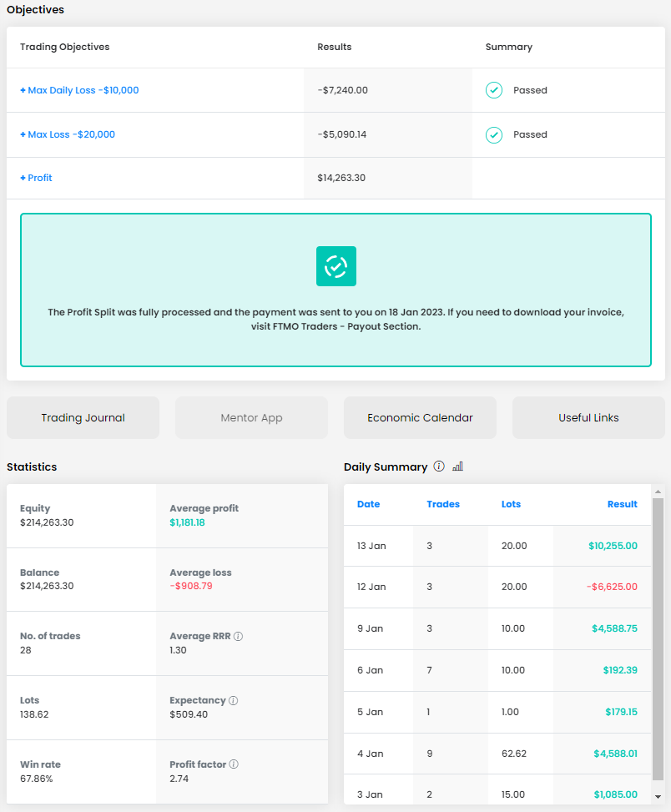Viewport: 671px width, 812px height.
Task: Click the Daily Summary scroll up arrow
Action: pyautogui.click(x=658, y=492)
